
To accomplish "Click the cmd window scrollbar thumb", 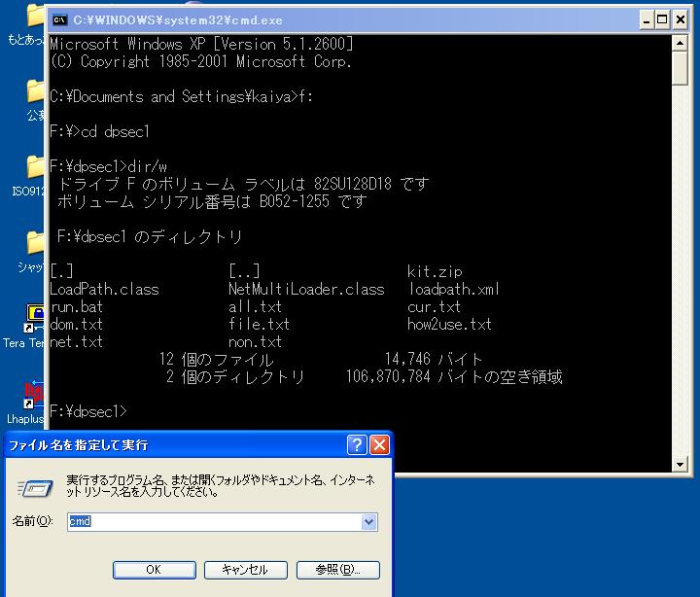I will [680, 68].
